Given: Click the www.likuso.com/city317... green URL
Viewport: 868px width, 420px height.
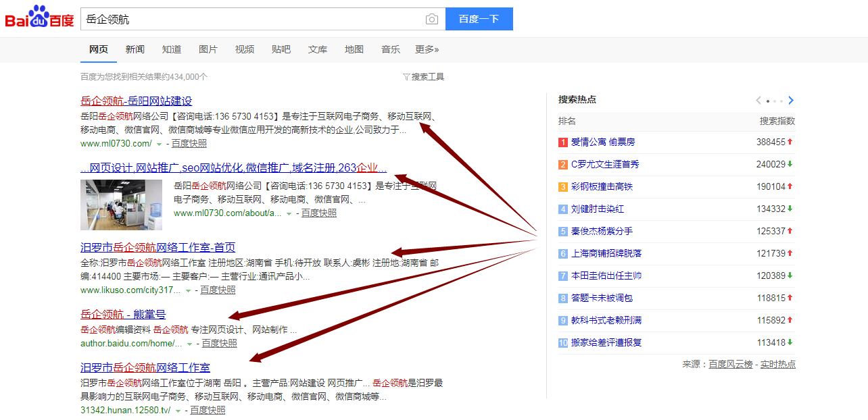Looking at the screenshot, I should [130, 290].
